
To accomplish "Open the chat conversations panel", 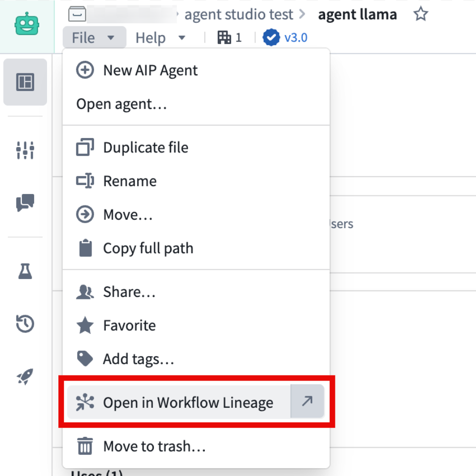I will [x=25, y=203].
